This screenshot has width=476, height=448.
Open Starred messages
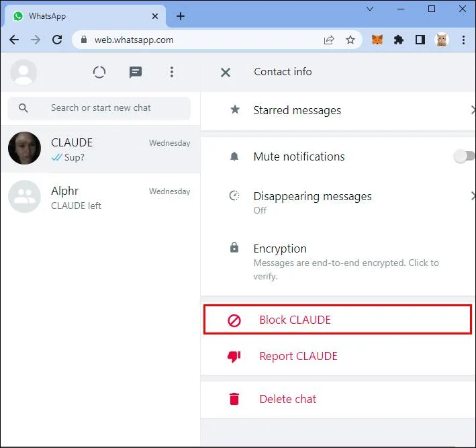click(x=338, y=111)
